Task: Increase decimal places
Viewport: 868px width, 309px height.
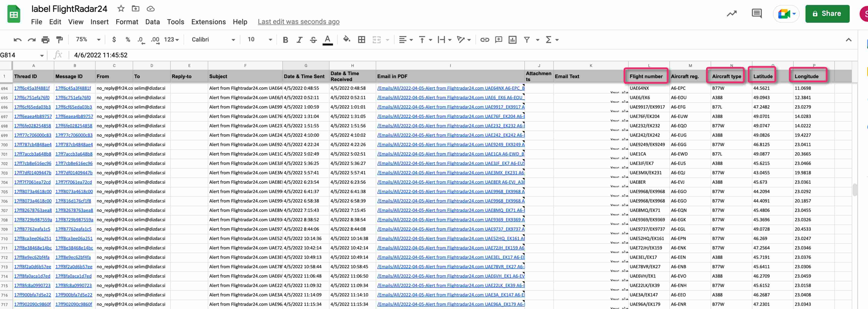Action: [x=155, y=40]
